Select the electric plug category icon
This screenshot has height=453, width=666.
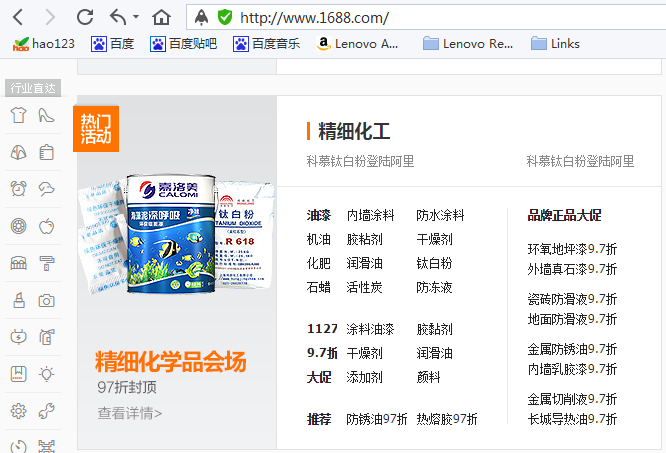click(x=18, y=337)
